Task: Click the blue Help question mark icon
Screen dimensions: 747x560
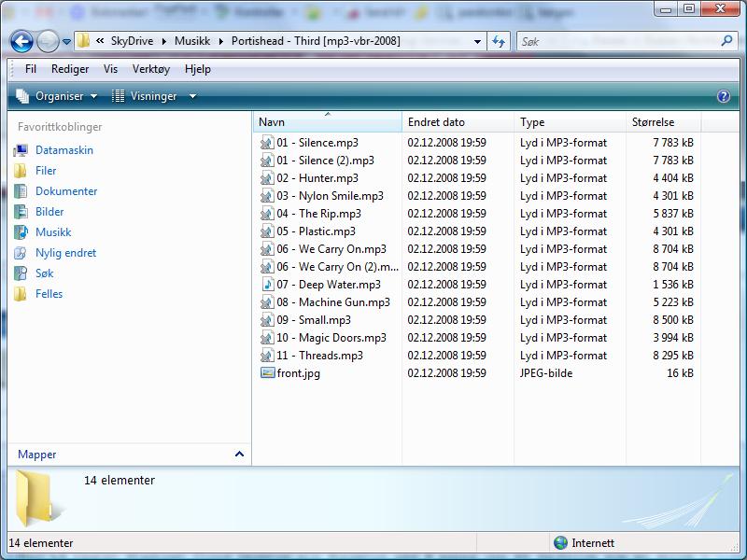Action: point(723,96)
